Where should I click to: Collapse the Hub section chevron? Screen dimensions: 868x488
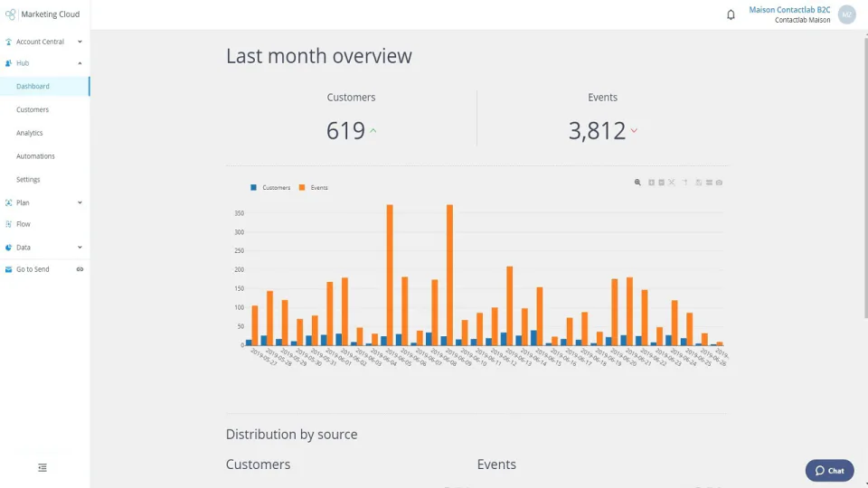80,63
